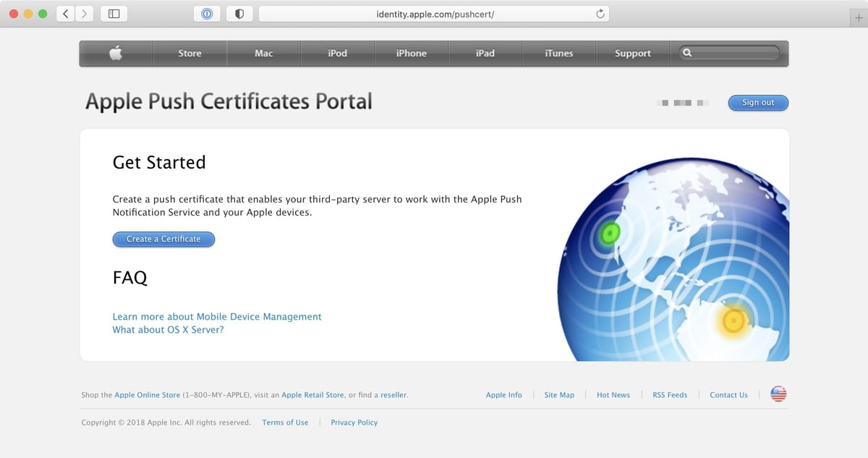Open the Apple Info footer link

click(x=504, y=395)
